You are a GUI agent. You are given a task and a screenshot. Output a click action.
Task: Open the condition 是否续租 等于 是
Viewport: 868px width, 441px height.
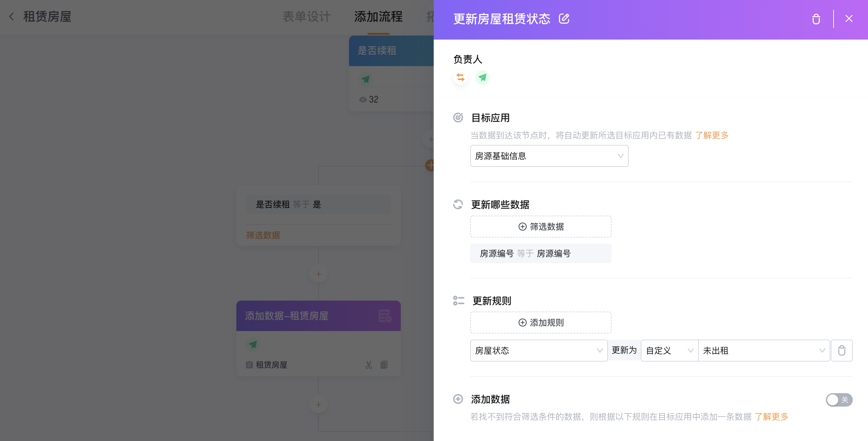click(319, 204)
